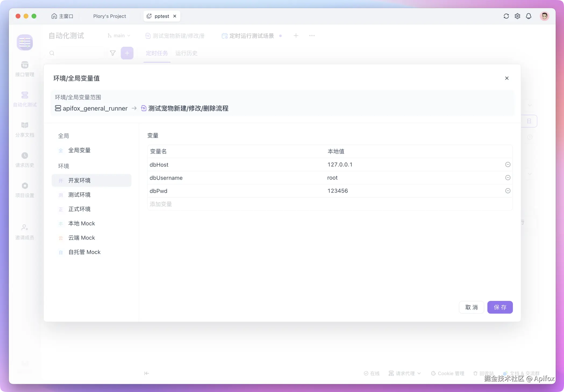Choose the 自托管 Mock environment

tap(84, 252)
